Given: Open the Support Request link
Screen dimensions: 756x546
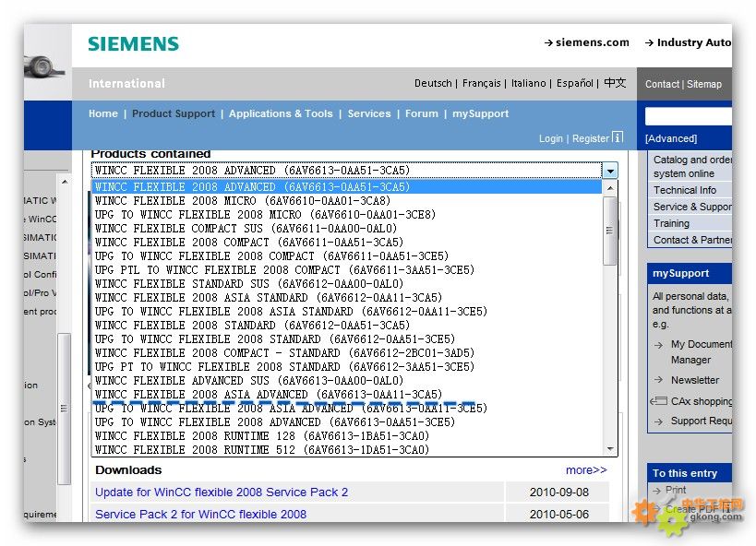Looking at the screenshot, I should 701,421.
